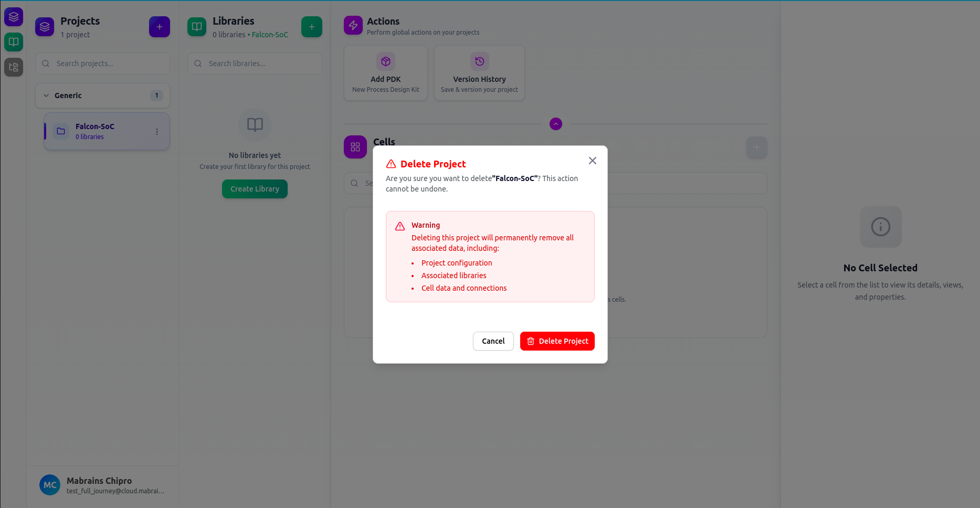Select the hierarchy tree icon in the sidebar

pyautogui.click(x=14, y=67)
